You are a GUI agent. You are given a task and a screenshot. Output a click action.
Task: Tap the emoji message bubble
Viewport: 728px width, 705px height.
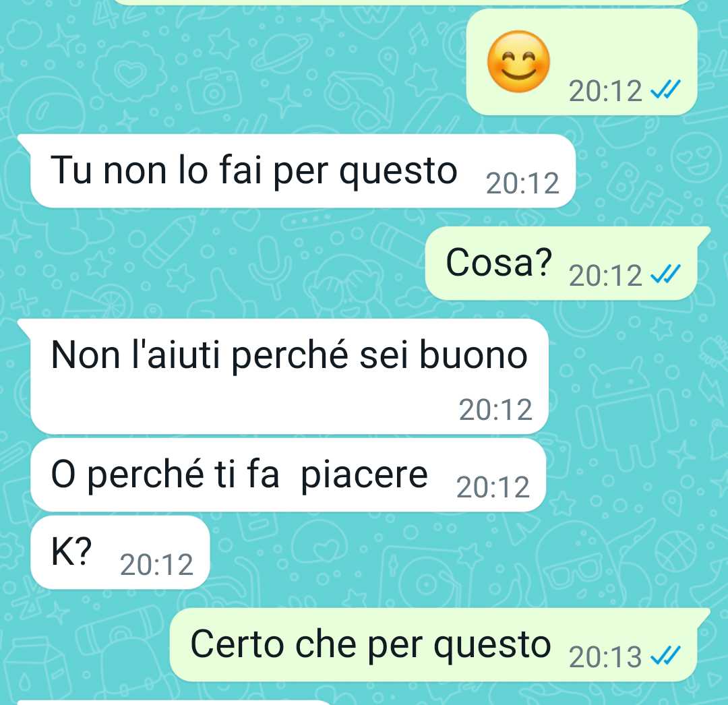[x=582, y=62]
